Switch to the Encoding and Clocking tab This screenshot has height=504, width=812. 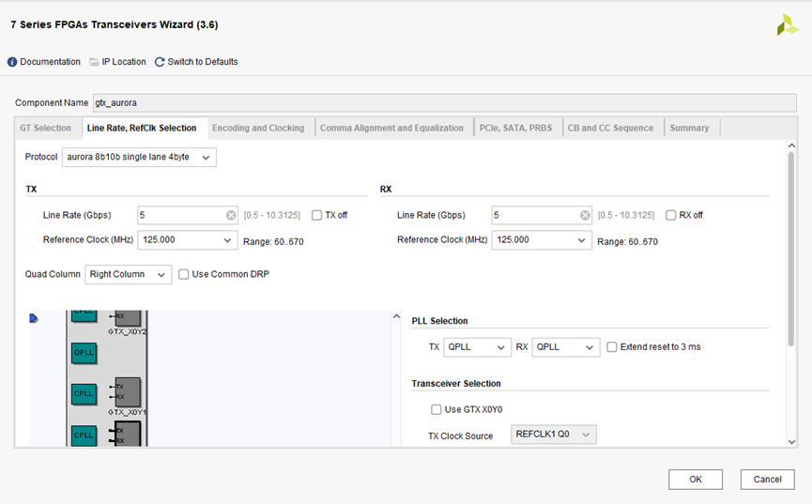click(258, 128)
